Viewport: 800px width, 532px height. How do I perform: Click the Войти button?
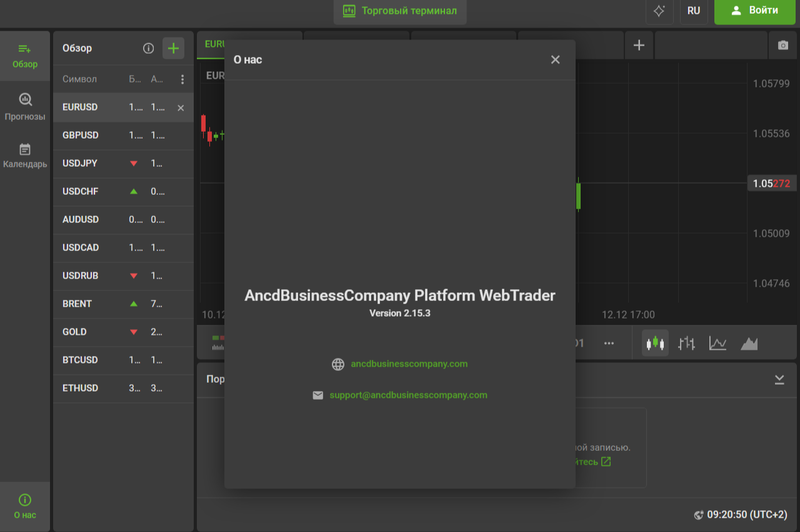(754, 12)
